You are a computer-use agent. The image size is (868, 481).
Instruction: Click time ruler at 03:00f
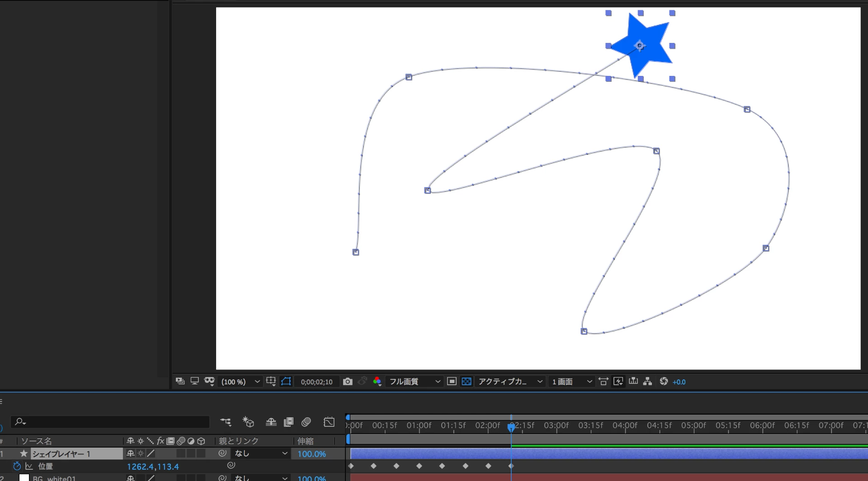click(557, 425)
